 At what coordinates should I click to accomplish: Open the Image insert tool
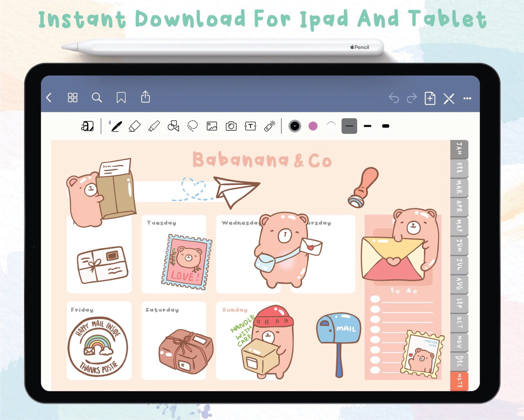coord(212,126)
